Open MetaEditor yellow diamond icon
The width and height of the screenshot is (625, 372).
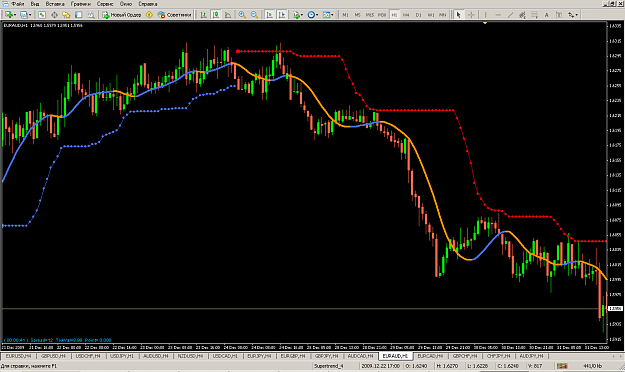pyautogui.click(x=149, y=15)
